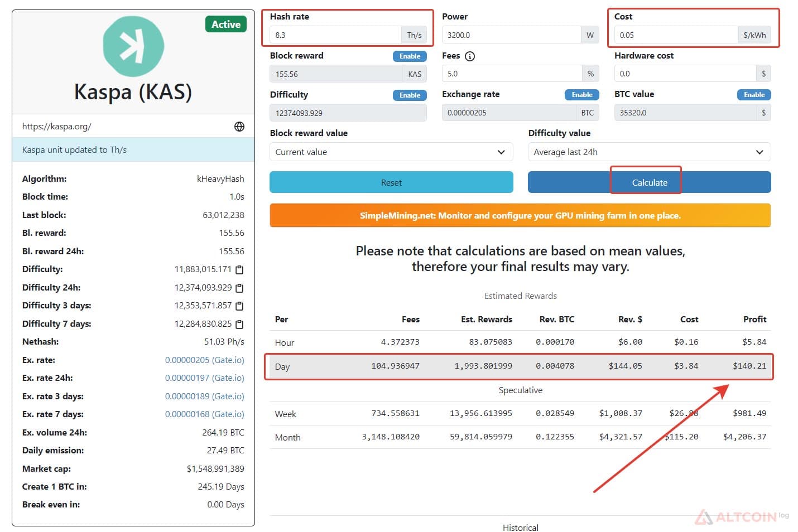Click the Month profit value $4,206.37
Viewport: 798px width, 532px height.
[744, 437]
